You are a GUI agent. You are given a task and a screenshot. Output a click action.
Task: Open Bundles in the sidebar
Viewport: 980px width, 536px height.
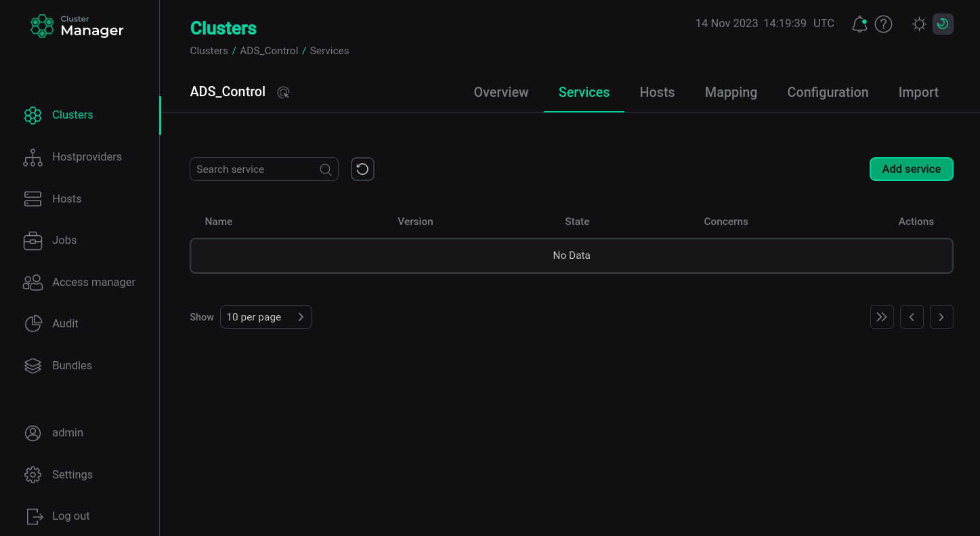coord(72,366)
